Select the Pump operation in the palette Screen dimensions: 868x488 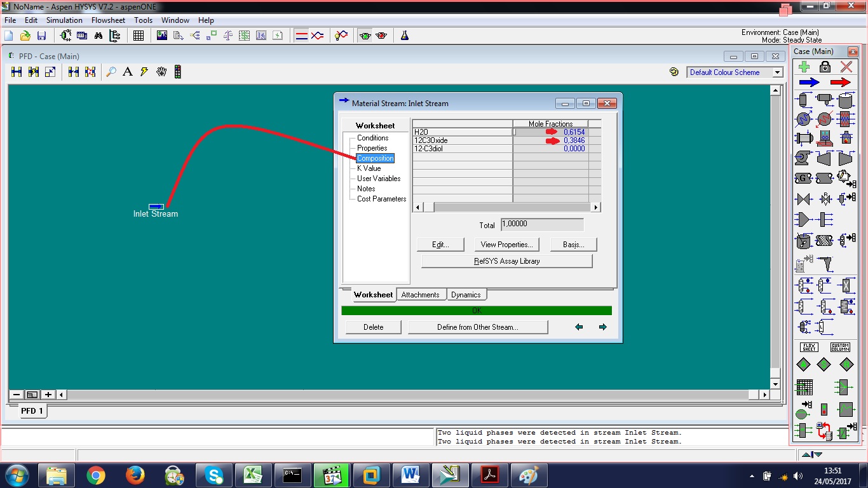tap(802, 158)
